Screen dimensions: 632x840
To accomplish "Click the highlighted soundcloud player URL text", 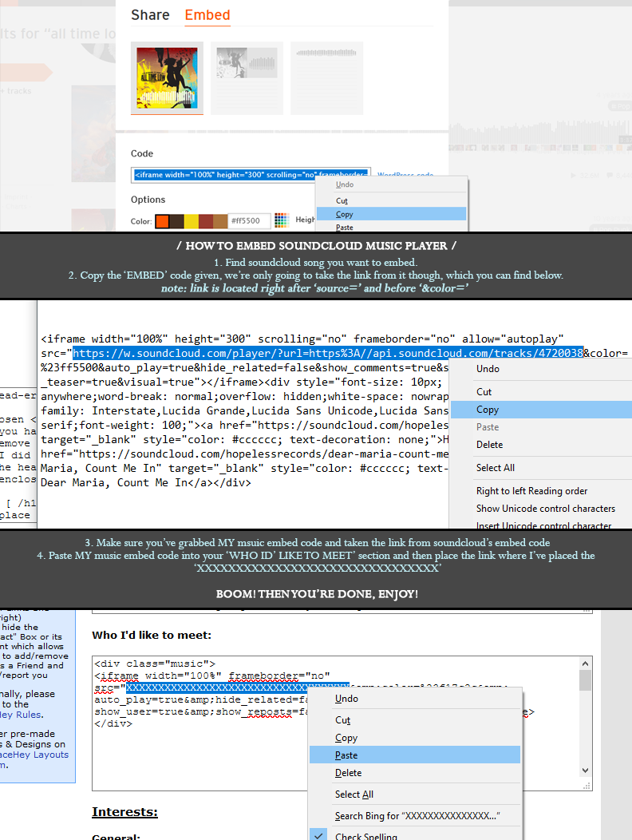I will pyautogui.click(x=328, y=353).
